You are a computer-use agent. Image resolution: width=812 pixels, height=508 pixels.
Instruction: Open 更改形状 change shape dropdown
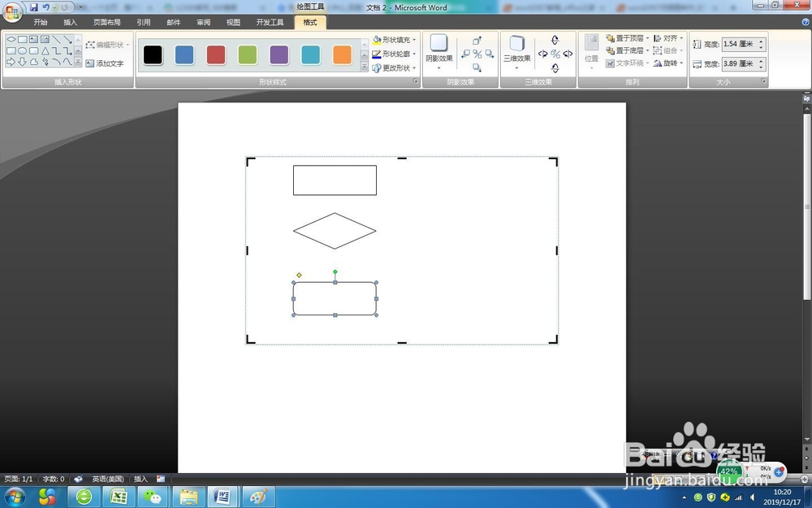(394, 68)
